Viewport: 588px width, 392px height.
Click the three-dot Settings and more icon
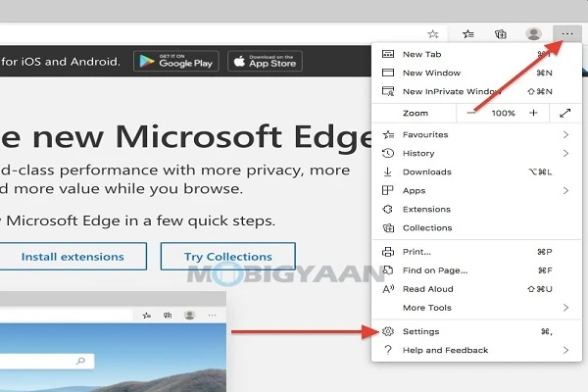tap(567, 33)
